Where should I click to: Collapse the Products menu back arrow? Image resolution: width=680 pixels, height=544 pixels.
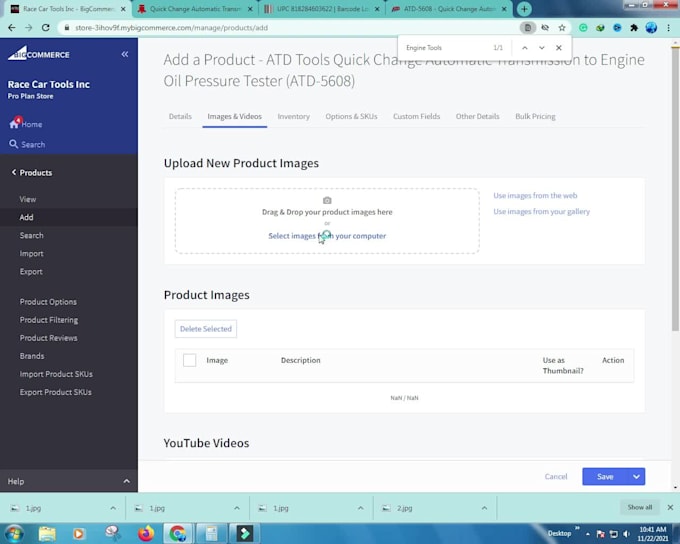[14, 172]
